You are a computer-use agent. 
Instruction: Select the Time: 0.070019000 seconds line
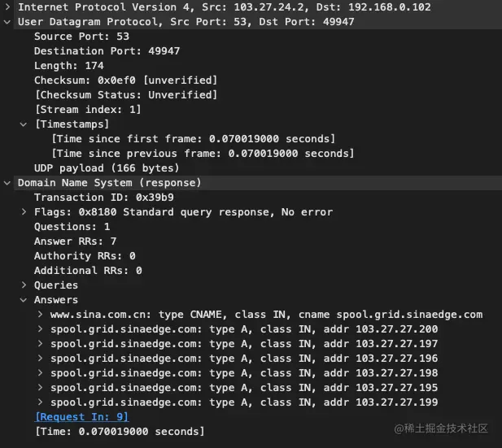[120, 432]
